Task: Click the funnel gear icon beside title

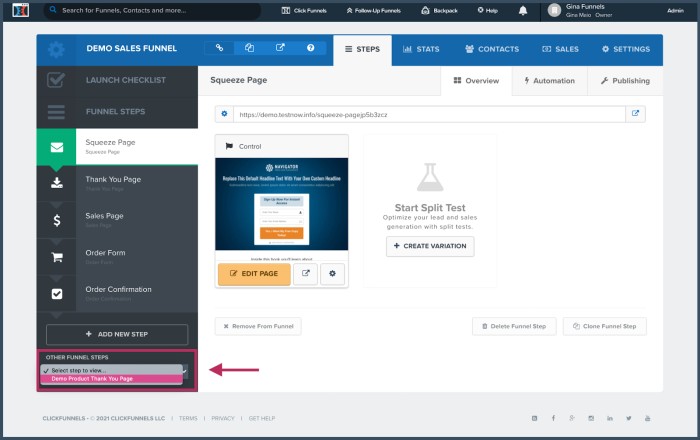Action: pyautogui.click(x=56, y=49)
